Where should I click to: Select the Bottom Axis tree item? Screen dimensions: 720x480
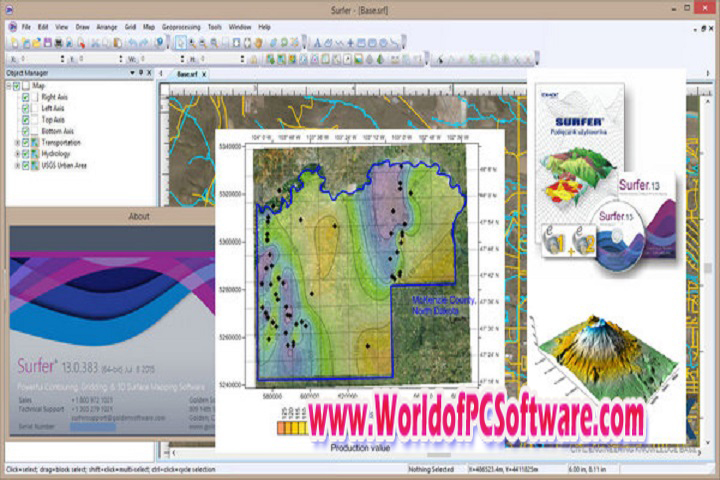tap(57, 131)
